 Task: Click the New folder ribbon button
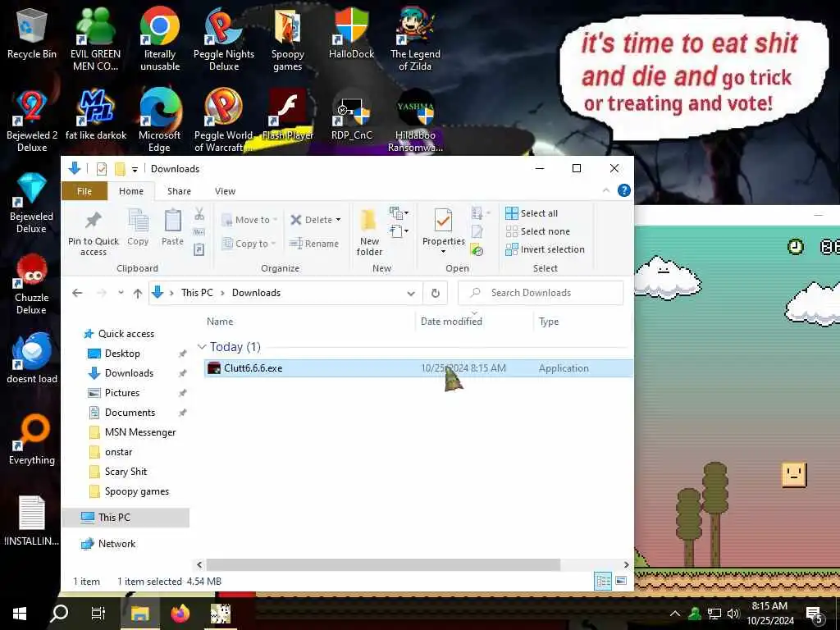[x=369, y=232]
